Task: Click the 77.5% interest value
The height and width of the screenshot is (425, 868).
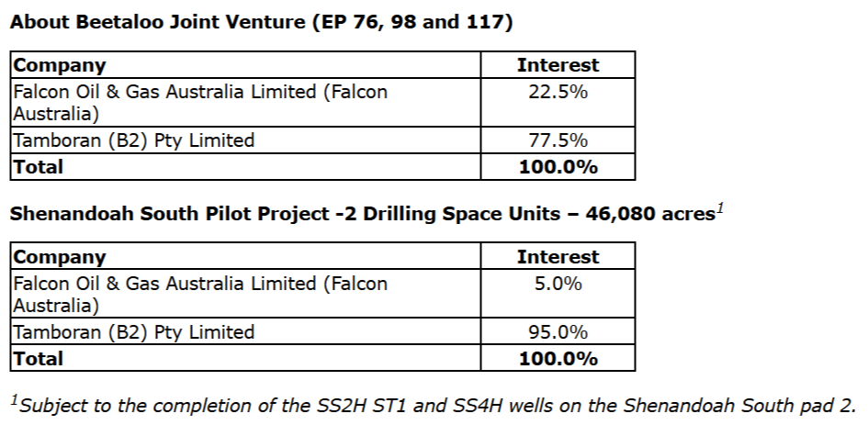Action: 558,140
